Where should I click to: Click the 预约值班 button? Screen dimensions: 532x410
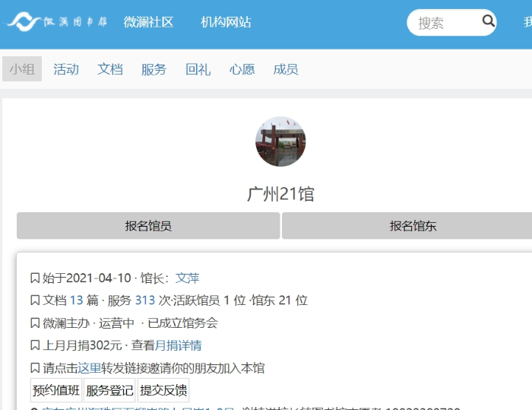(56, 390)
